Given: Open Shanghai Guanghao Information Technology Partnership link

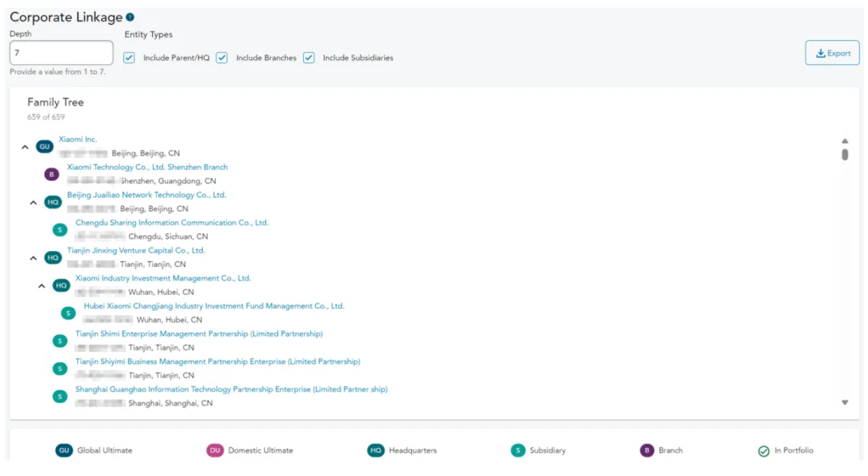Looking at the screenshot, I should (x=231, y=390).
